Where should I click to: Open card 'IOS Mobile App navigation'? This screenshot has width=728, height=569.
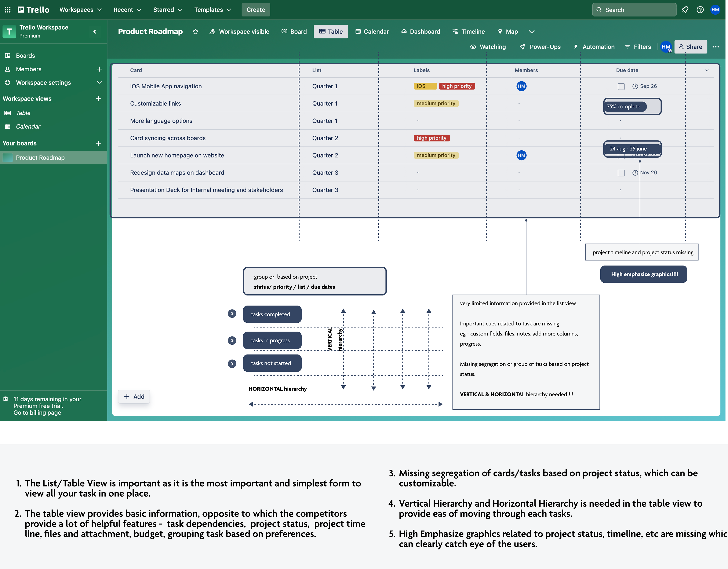(166, 86)
